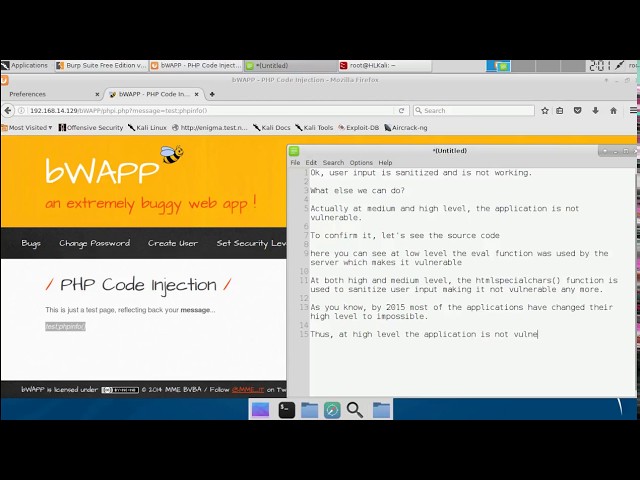
Task: Open Kali Tools bookmark
Action: point(314,128)
